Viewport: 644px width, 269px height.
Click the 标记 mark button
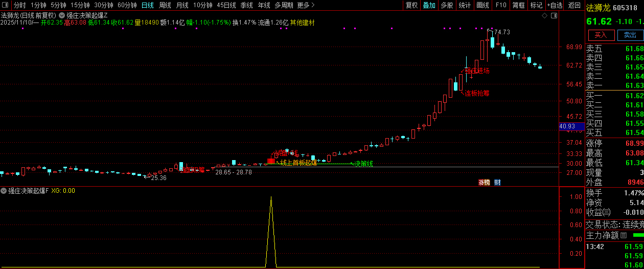(536, 5)
